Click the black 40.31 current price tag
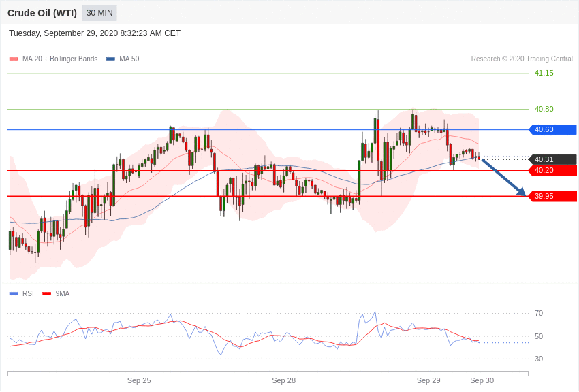579x392 pixels. (x=553, y=159)
